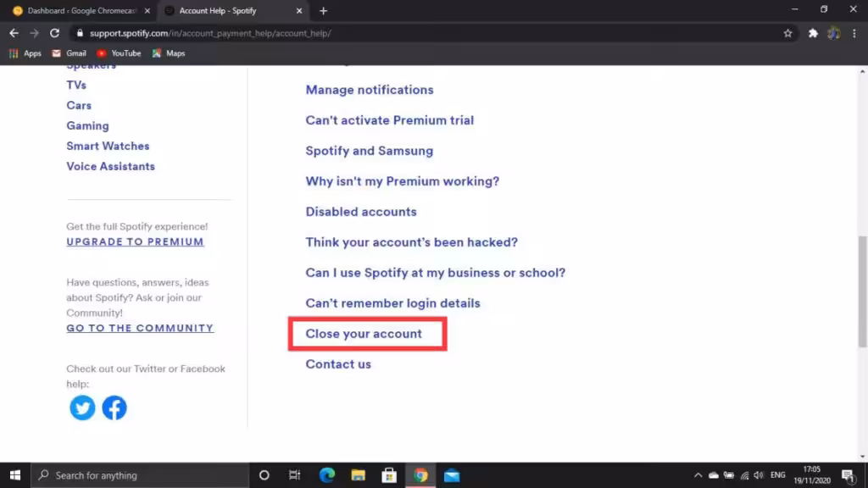Click the volume speaker tray icon

[x=759, y=475]
